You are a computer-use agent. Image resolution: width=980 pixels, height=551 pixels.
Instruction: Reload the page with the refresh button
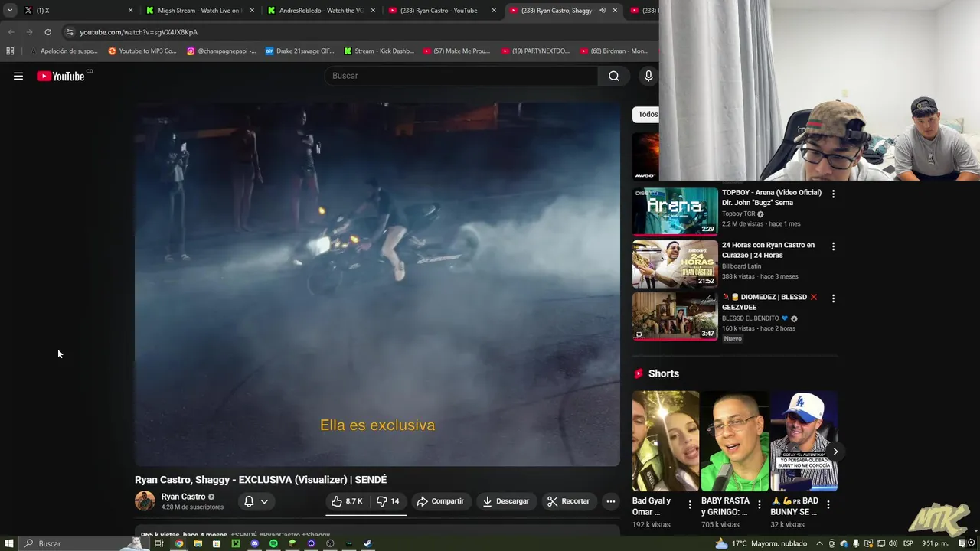click(47, 32)
